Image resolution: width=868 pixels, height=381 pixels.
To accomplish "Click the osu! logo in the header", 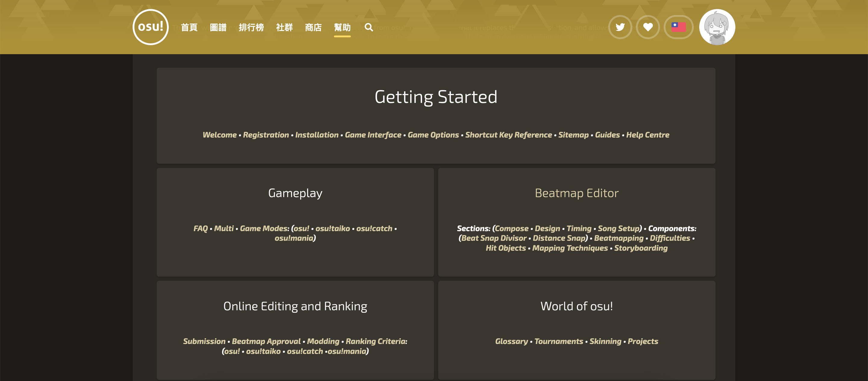I will (x=150, y=27).
